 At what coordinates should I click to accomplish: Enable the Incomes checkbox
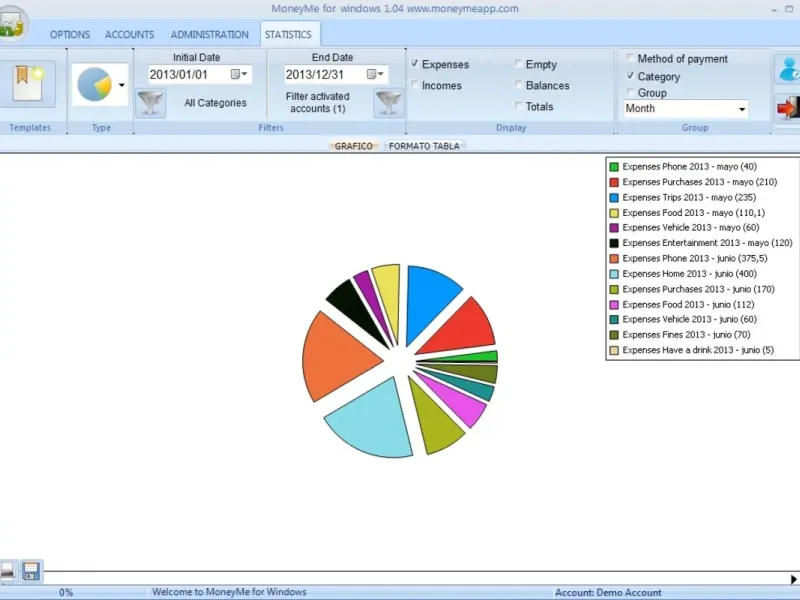[x=415, y=85]
